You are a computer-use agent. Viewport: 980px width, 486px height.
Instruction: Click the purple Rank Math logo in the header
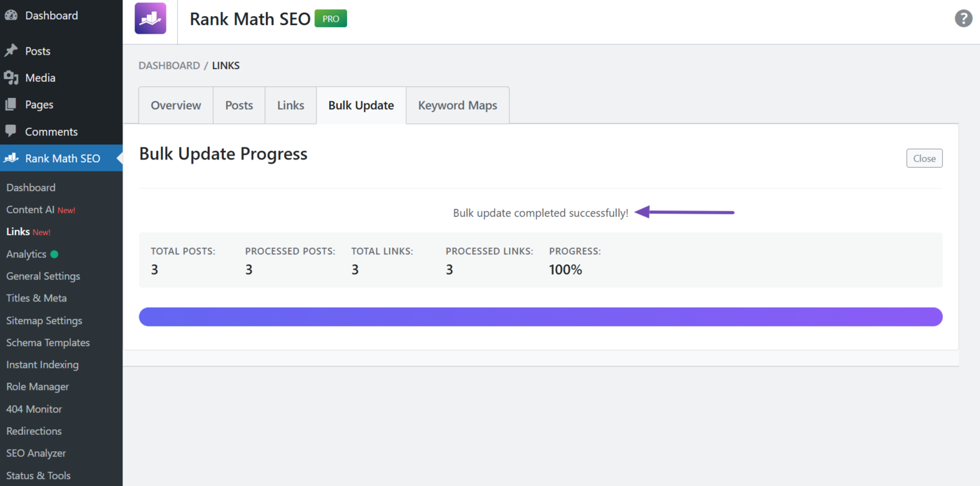150,18
